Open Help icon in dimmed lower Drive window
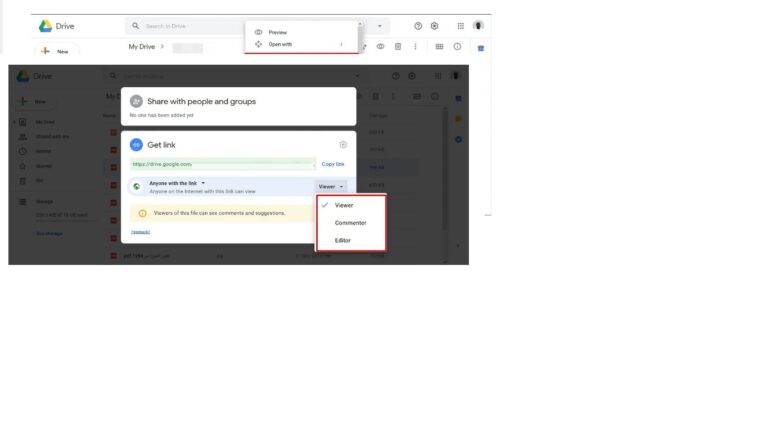The image size is (768, 432). pos(396,76)
